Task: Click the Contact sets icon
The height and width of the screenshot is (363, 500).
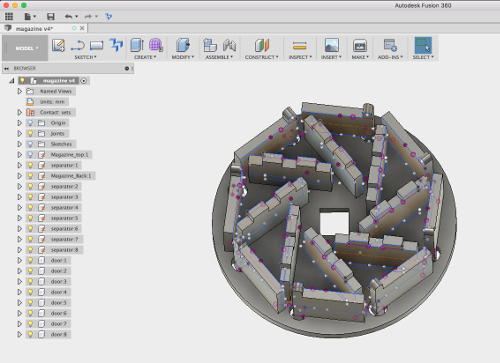Action: pyautogui.click(x=31, y=112)
